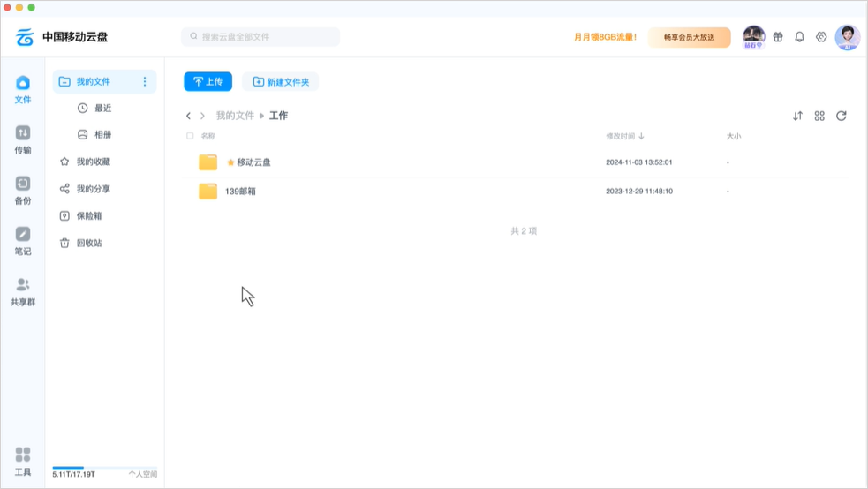Tick the select-all checkbox beside 名称
Image resolution: width=868 pixels, height=489 pixels.
(x=190, y=136)
